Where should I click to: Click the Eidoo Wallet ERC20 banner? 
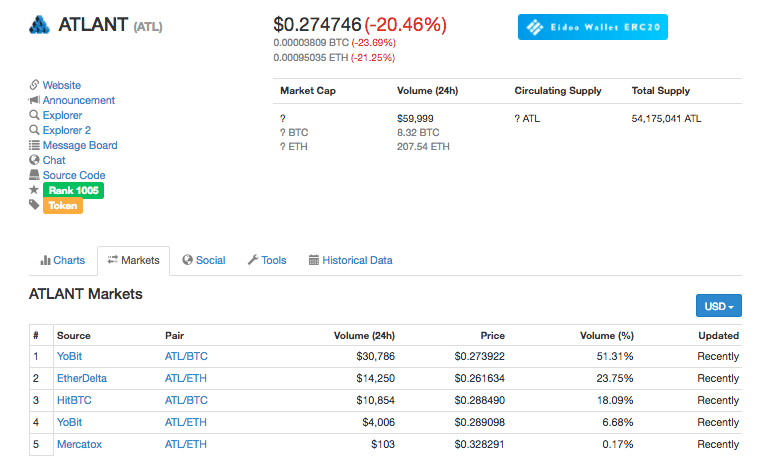point(592,27)
